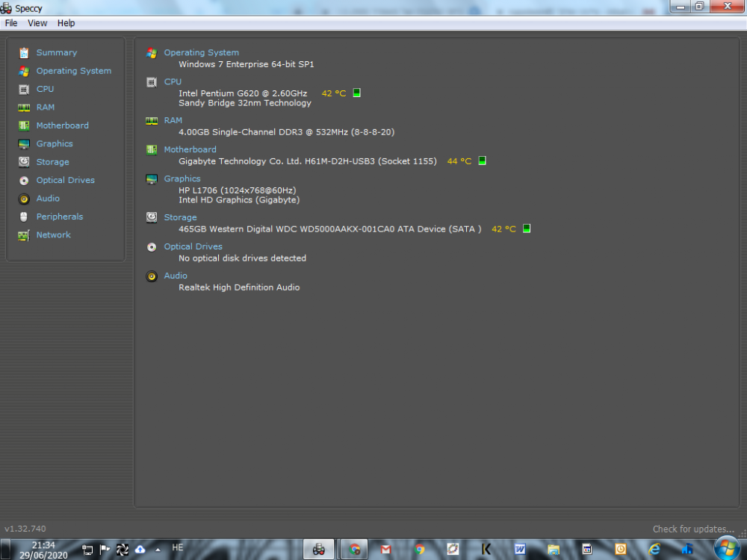Viewport: 747px width, 560px height.
Task: Click the speaker icon beside Audio heading
Action: pyautogui.click(x=152, y=276)
